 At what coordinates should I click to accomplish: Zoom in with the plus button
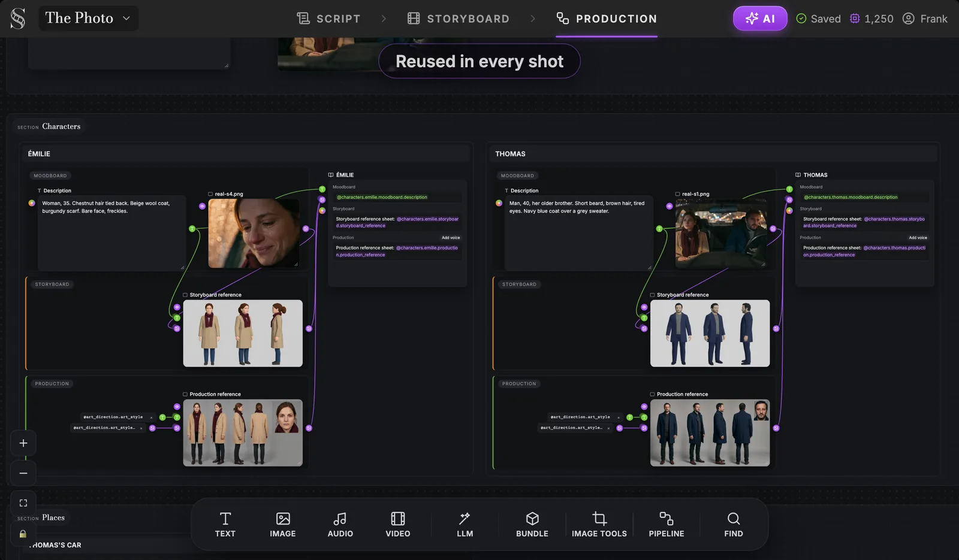pyautogui.click(x=23, y=443)
